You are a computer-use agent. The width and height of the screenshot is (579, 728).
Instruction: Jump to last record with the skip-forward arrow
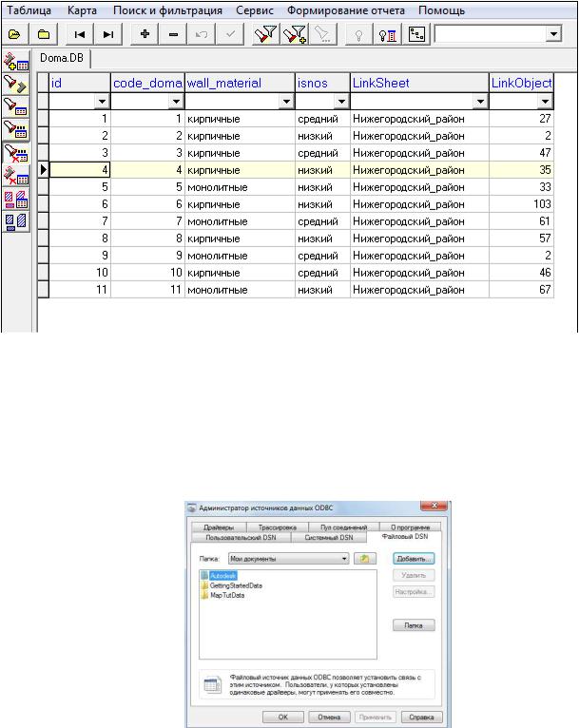108,34
